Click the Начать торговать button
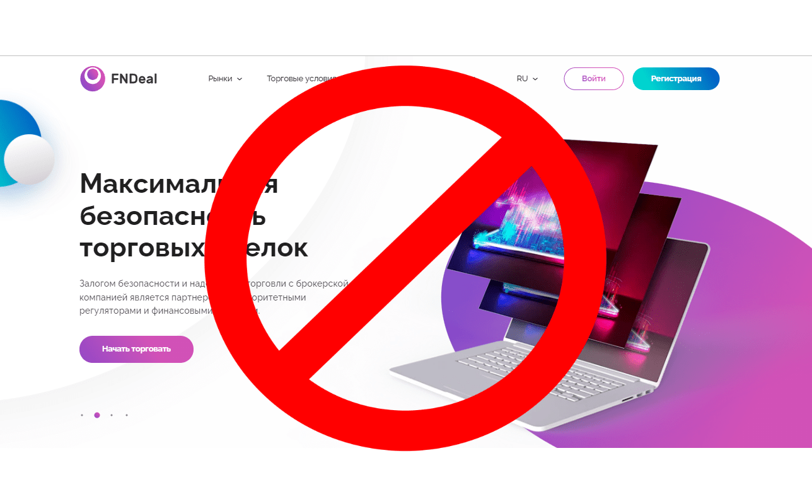Screen dimensions: 812x504 pos(136,349)
